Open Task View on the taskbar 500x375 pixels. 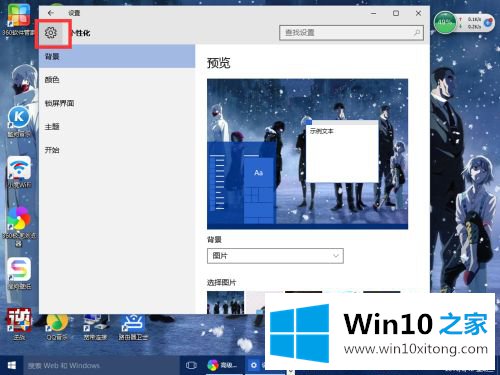point(191,365)
